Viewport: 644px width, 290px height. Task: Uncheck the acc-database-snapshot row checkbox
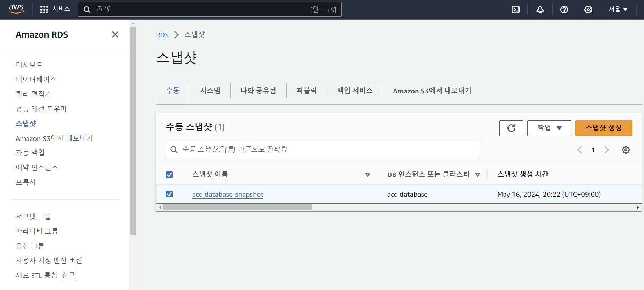pyautogui.click(x=170, y=194)
